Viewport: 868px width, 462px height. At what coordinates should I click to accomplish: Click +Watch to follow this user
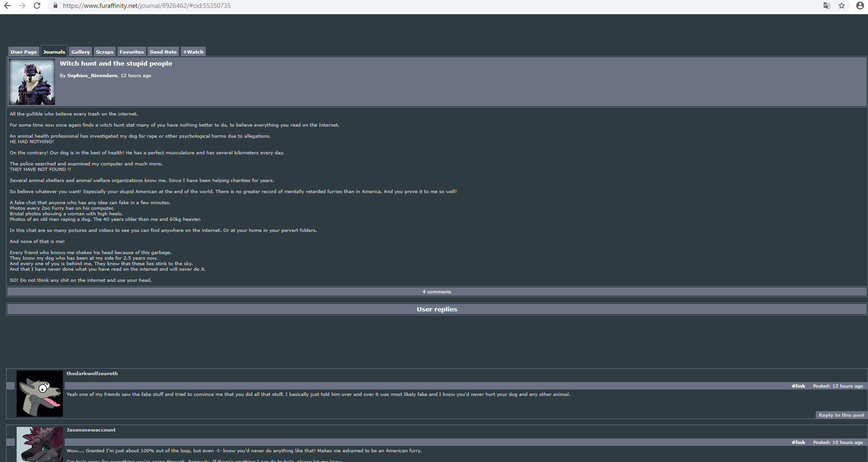193,52
